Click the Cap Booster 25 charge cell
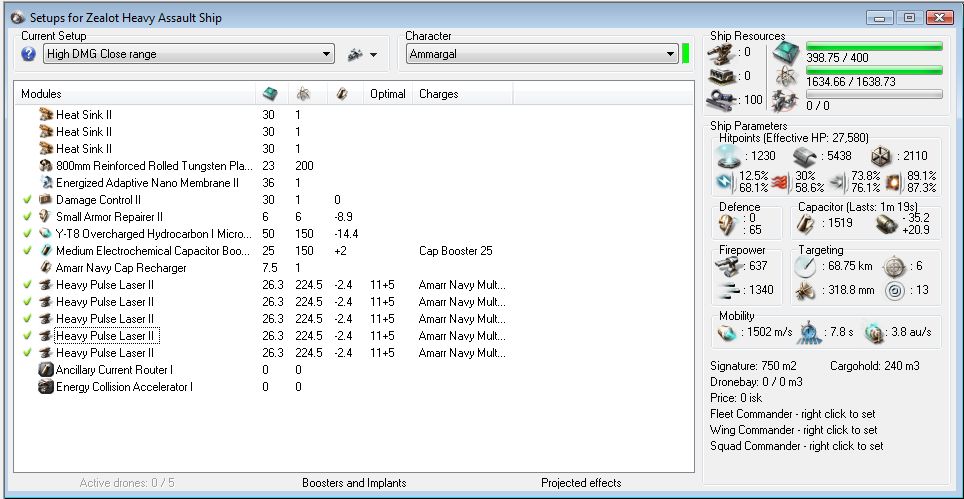 click(x=456, y=251)
